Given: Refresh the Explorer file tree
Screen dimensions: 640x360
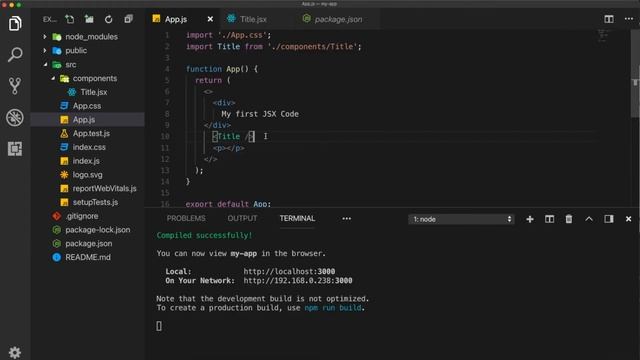Looking at the screenshot, I should pyautogui.click(x=109, y=19).
